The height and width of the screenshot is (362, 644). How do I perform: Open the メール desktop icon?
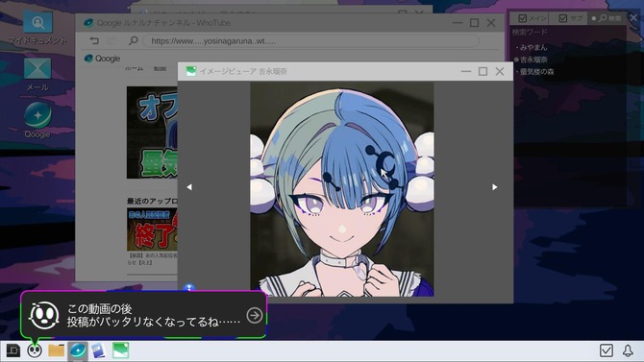pos(37,74)
